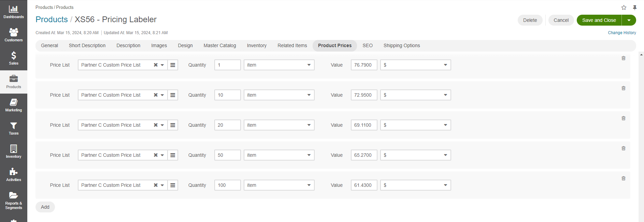Click the value field showing 69.1100
The image size is (644, 222).
tap(364, 125)
